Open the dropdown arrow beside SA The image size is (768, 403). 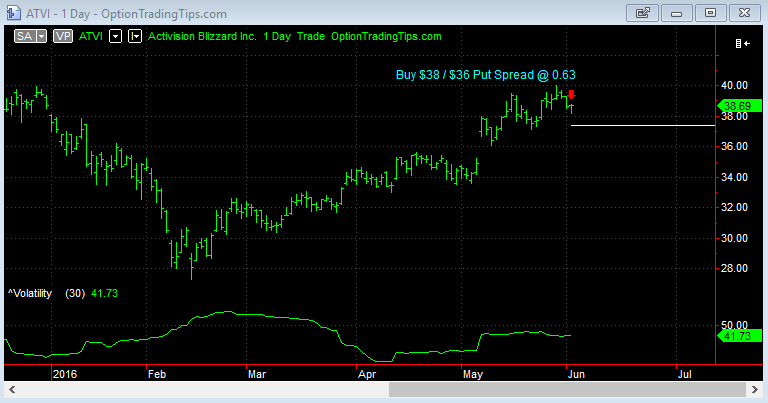(42, 36)
